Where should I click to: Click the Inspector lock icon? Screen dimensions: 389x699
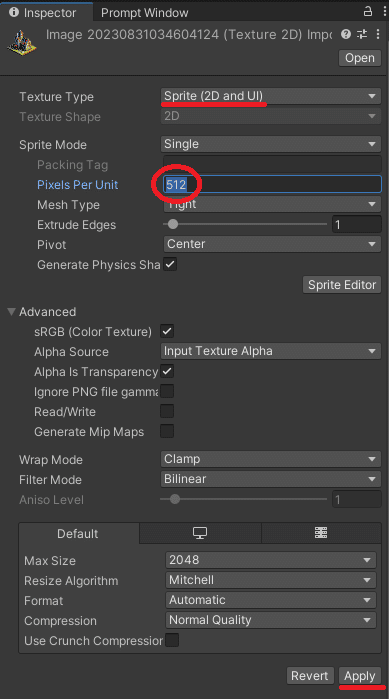[x=368, y=11]
